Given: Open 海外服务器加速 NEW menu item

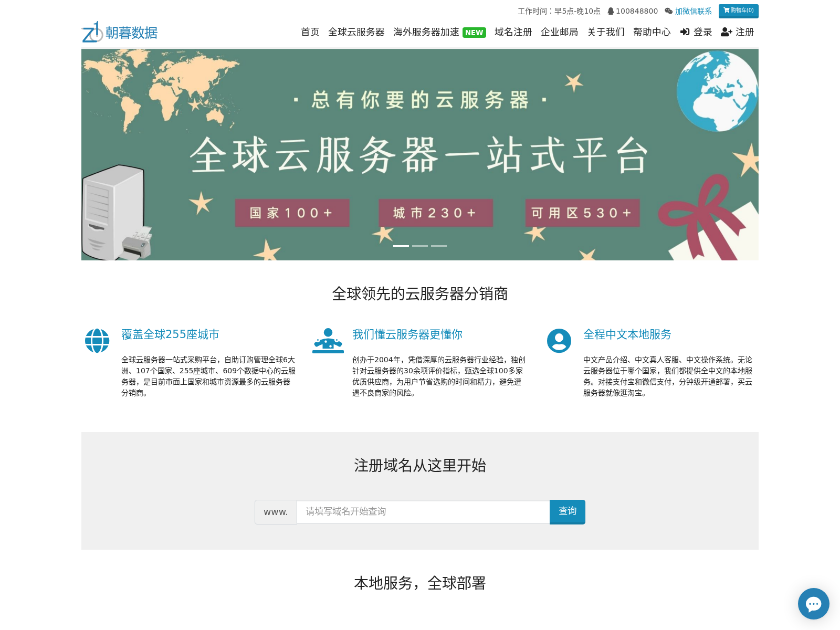Looking at the screenshot, I should click(x=439, y=32).
